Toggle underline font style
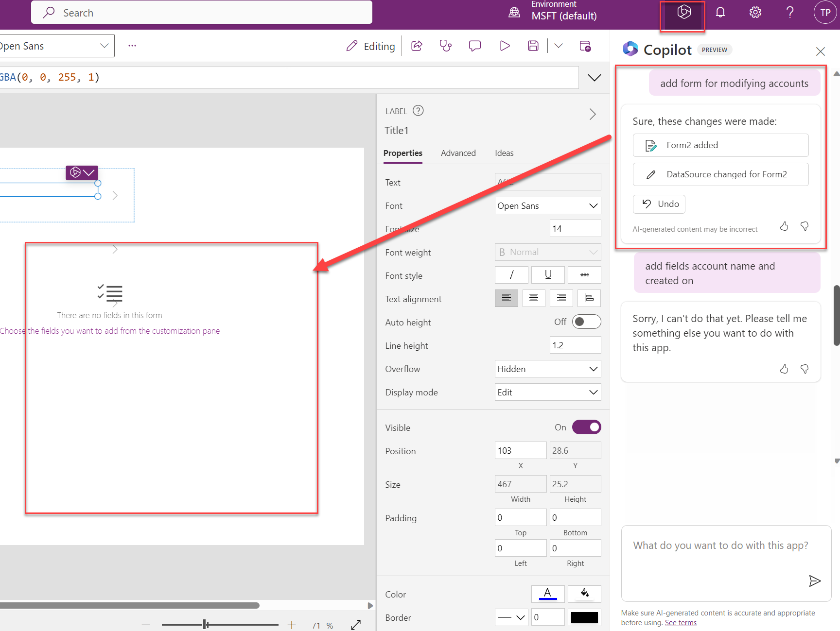Image resolution: width=840 pixels, height=631 pixels. click(x=548, y=275)
